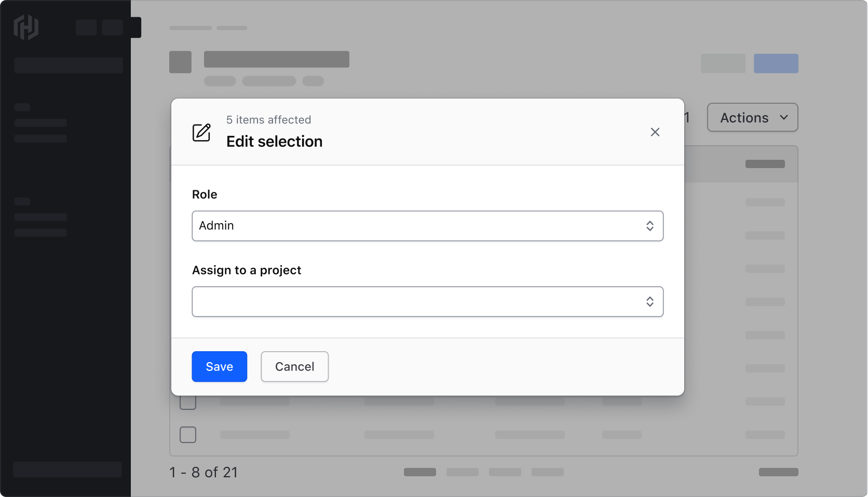Expand the Actions dropdown menu
This screenshot has height=497, width=868.
click(752, 117)
